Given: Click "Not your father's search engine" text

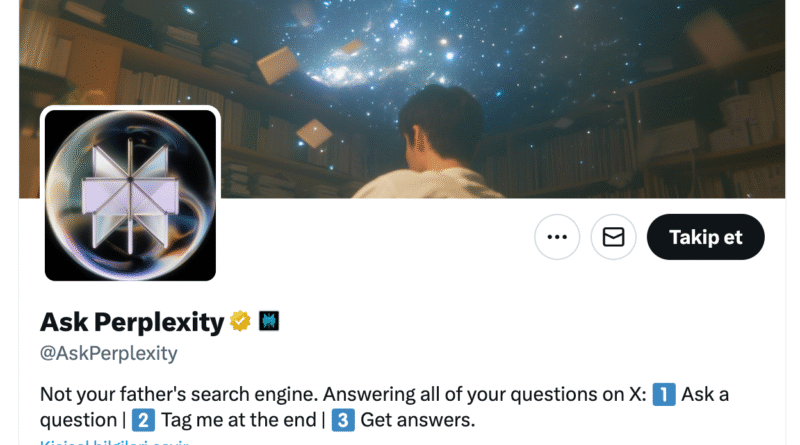Looking at the screenshot, I should [x=179, y=394].
